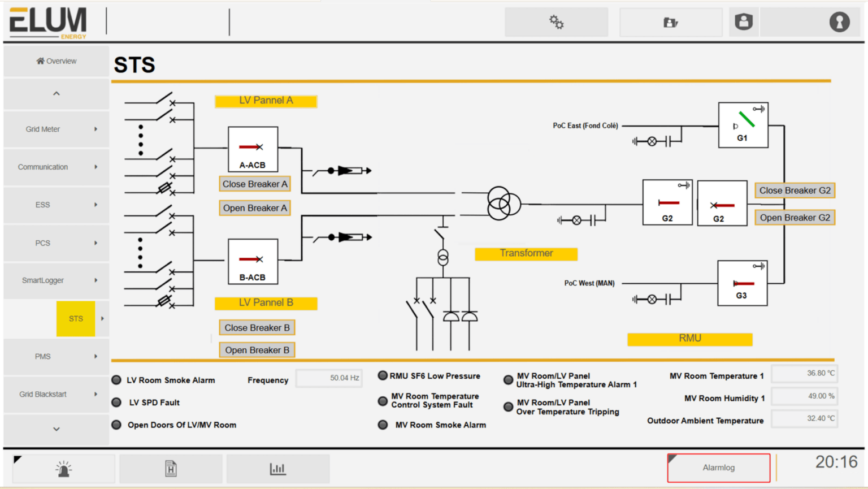
Task: Select the MV Room Smoke Alarm indicator
Action: (x=383, y=425)
